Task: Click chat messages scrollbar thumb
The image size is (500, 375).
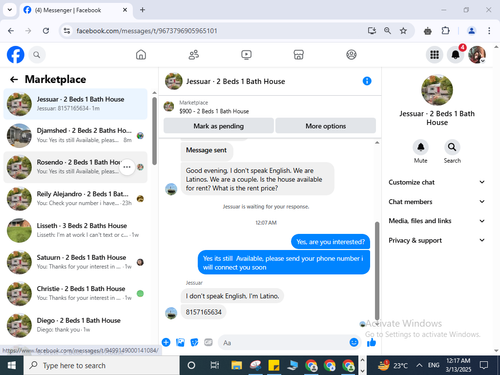Action: tap(377, 271)
